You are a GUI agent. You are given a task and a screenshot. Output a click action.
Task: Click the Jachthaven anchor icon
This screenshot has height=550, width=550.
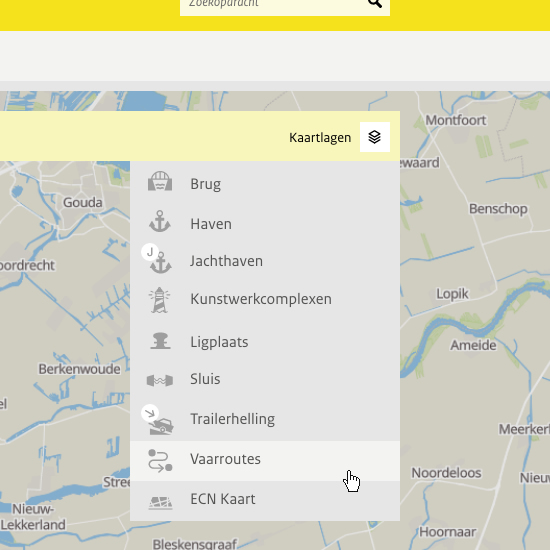coord(157,259)
